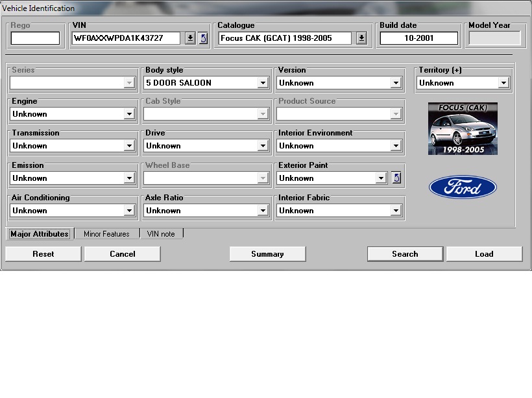Select the Major Attributes tab
The image size is (532, 398).
40,234
